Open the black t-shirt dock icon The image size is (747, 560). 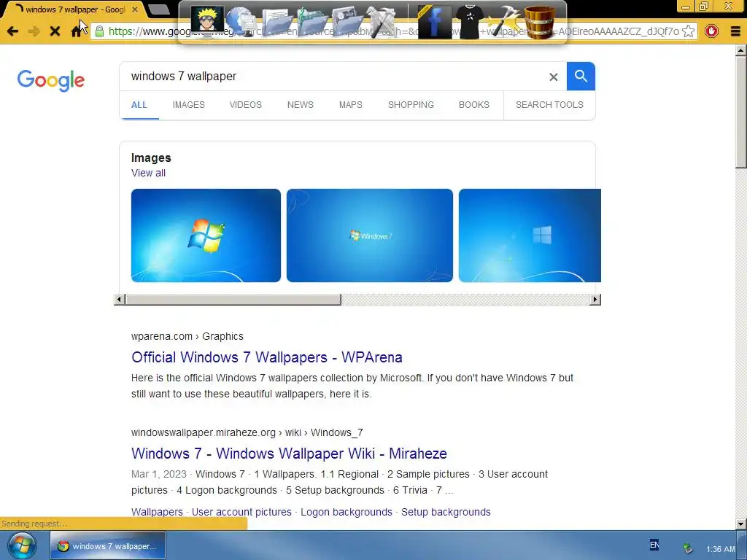pyautogui.click(x=469, y=21)
